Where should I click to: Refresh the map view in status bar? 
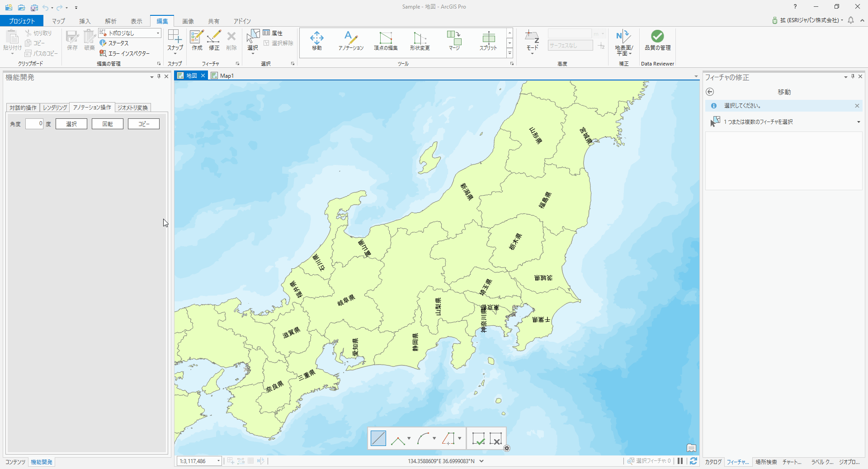pos(693,461)
